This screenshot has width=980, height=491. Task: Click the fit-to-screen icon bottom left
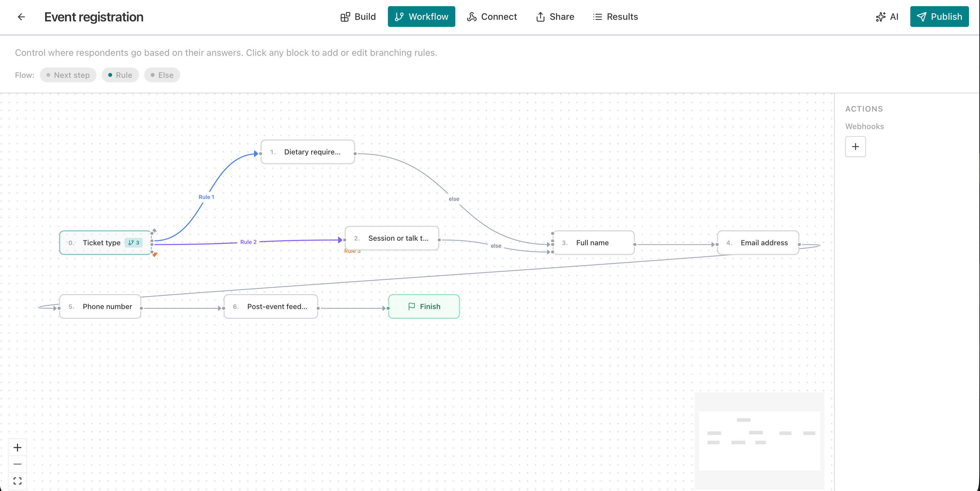17,481
